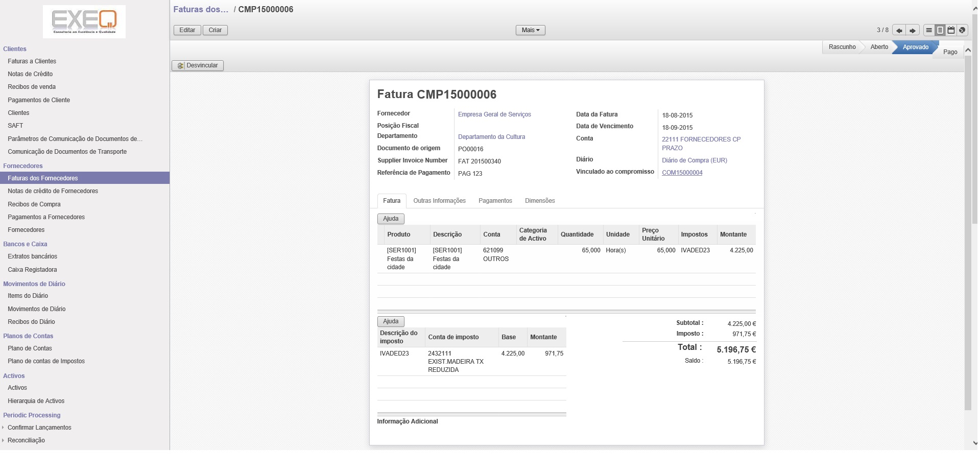Click the EXEQ company logo

coord(84,21)
